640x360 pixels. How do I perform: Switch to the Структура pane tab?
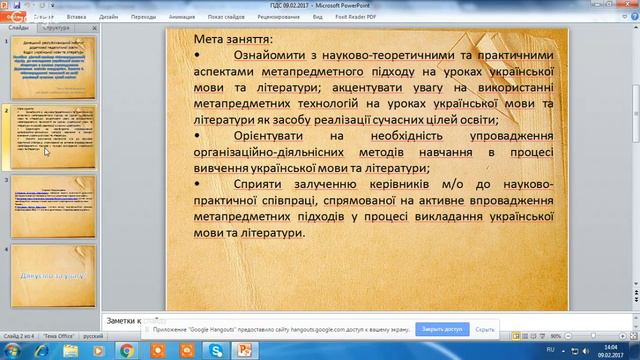pos(56,28)
